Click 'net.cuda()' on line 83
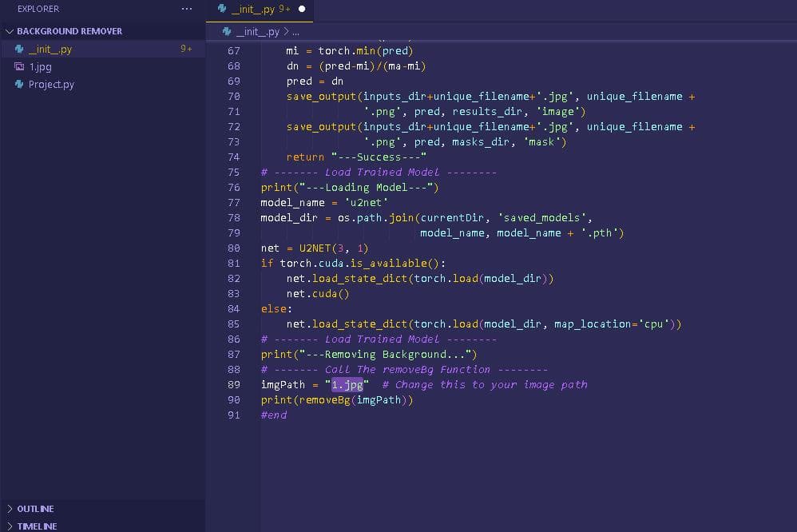Viewport: 797px width, 532px height. click(x=318, y=293)
